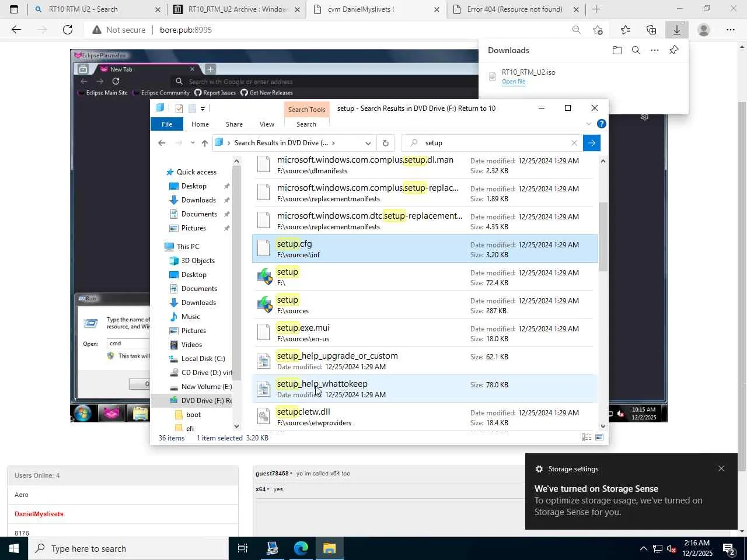The height and width of the screenshot is (560, 747).
Task: Switch to the RT10_RTM_U2 Archive browser tab
Action: pos(236,9)
